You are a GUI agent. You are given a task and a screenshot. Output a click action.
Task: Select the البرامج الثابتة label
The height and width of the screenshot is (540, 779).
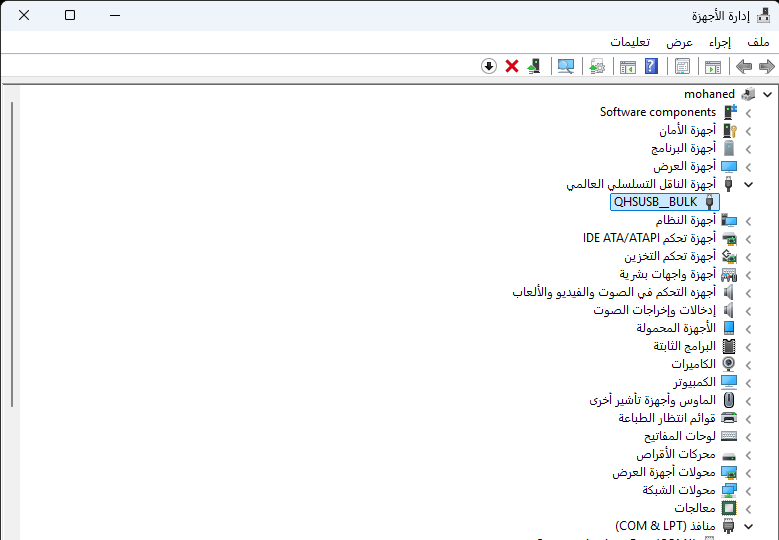(x=685, y=346)
